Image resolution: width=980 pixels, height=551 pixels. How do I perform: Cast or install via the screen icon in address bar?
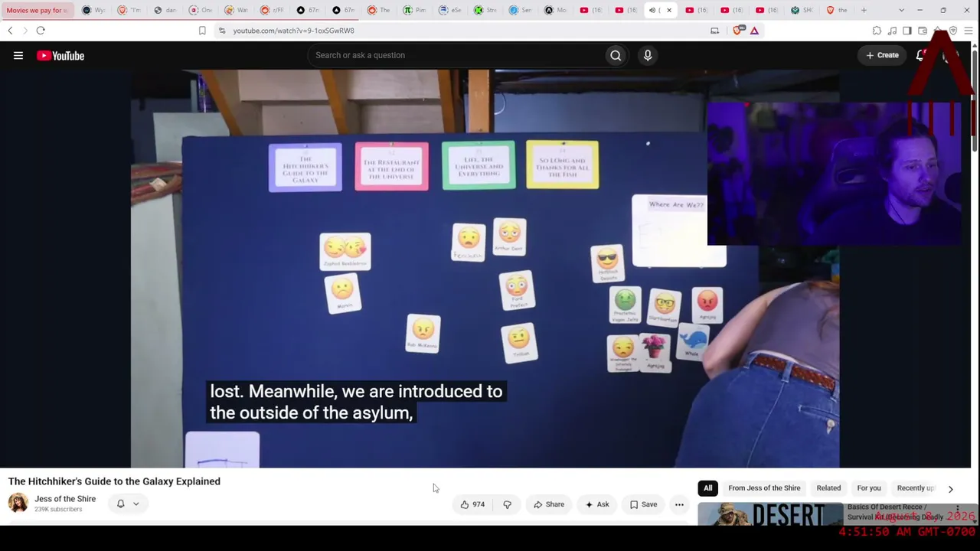(714, 31)
